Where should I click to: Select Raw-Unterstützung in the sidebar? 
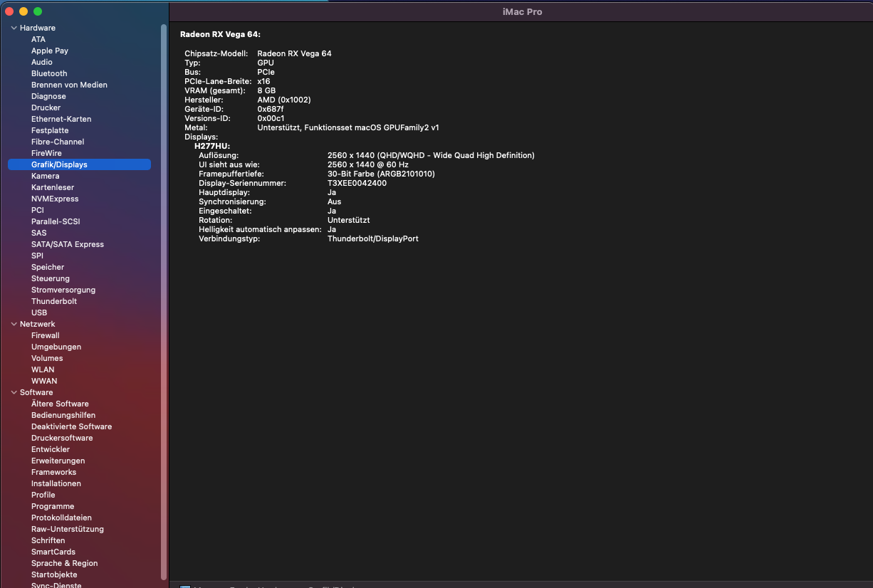(68, 529)
